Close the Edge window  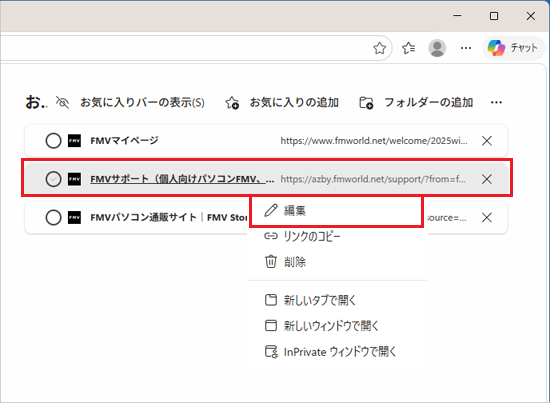pyautogui.click(x=531, y=16)
